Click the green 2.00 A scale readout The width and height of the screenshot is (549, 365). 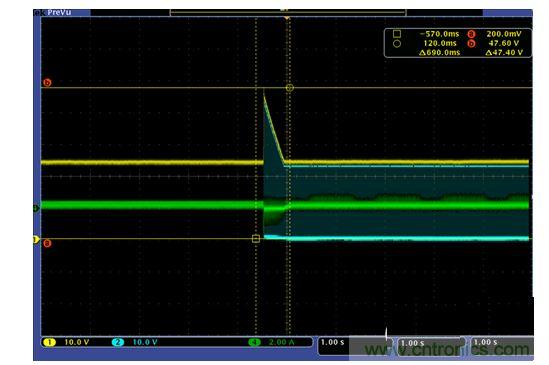(281, 342)
